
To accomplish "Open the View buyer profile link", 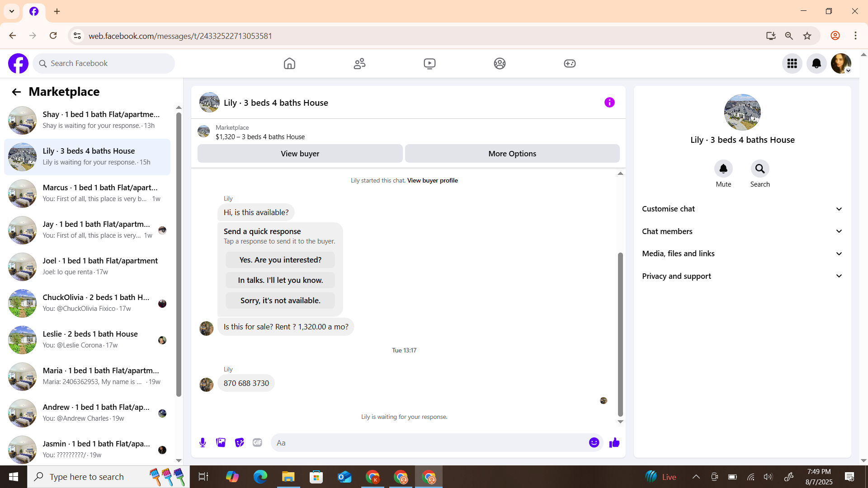I will pos(432,180).
